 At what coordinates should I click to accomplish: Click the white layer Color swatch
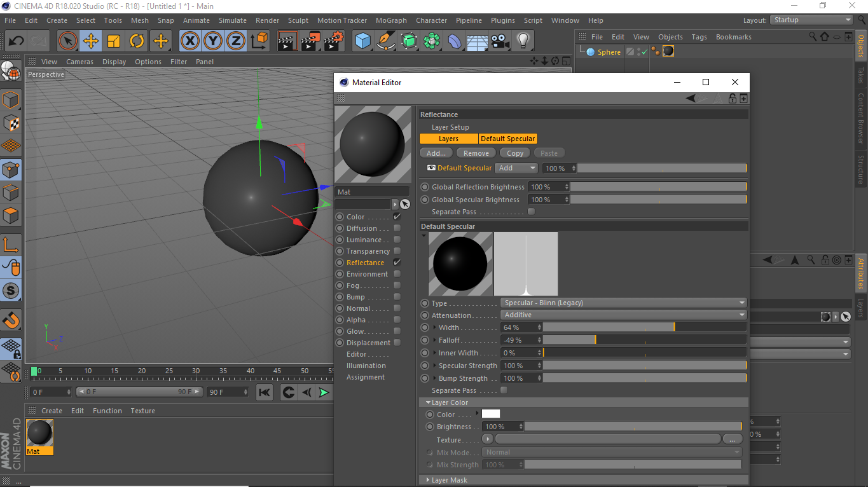[491, 414]
